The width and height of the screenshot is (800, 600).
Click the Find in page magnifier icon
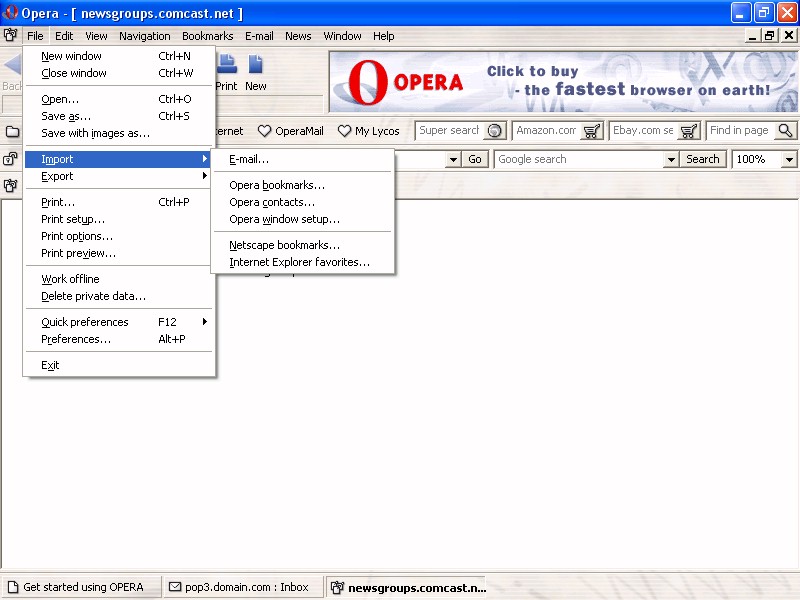point(785,131)
